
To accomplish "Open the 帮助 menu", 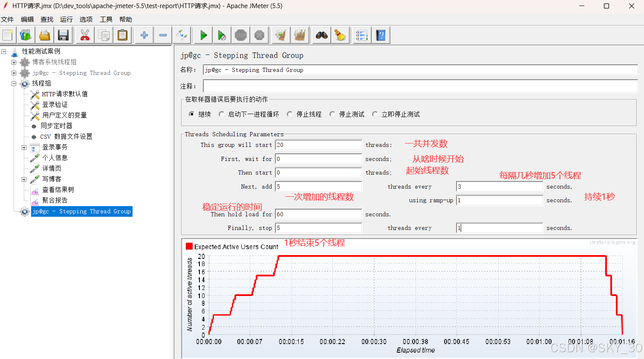I will (x=126, y=20).
